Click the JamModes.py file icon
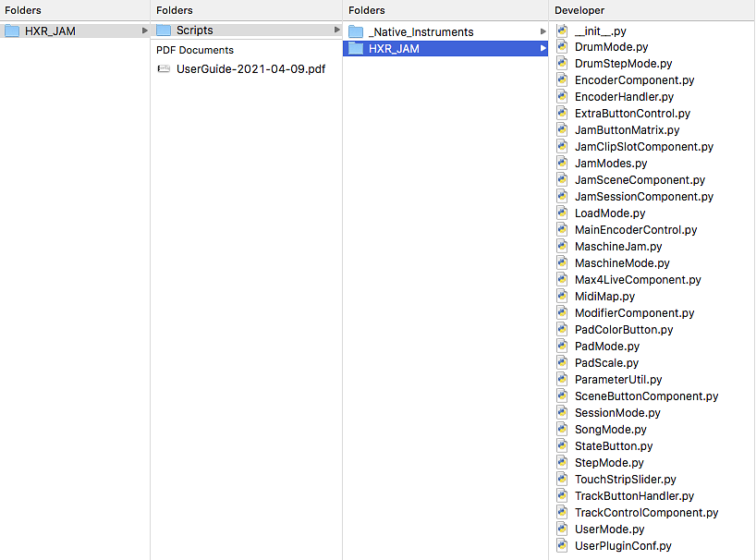 (x=562, y=163)
